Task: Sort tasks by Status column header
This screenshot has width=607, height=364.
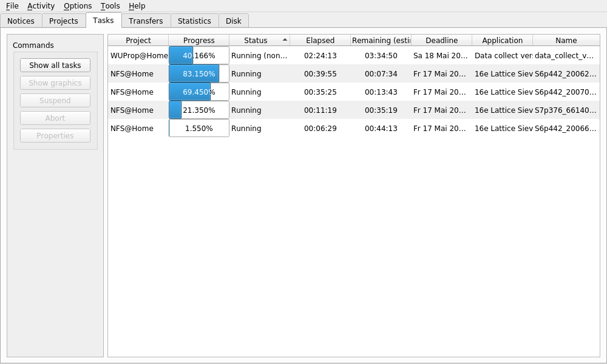Action: pos(256,41)
